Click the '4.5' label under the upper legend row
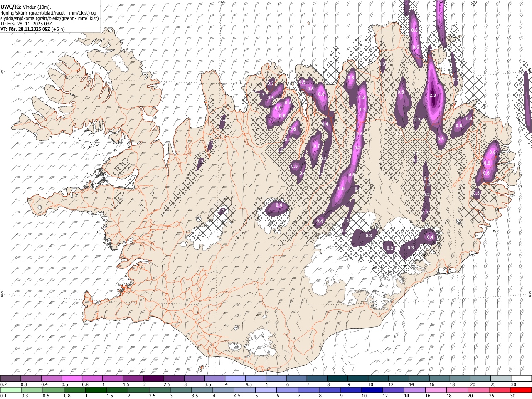Viewport: 532px width, 399px height. (x=249, y=384)
